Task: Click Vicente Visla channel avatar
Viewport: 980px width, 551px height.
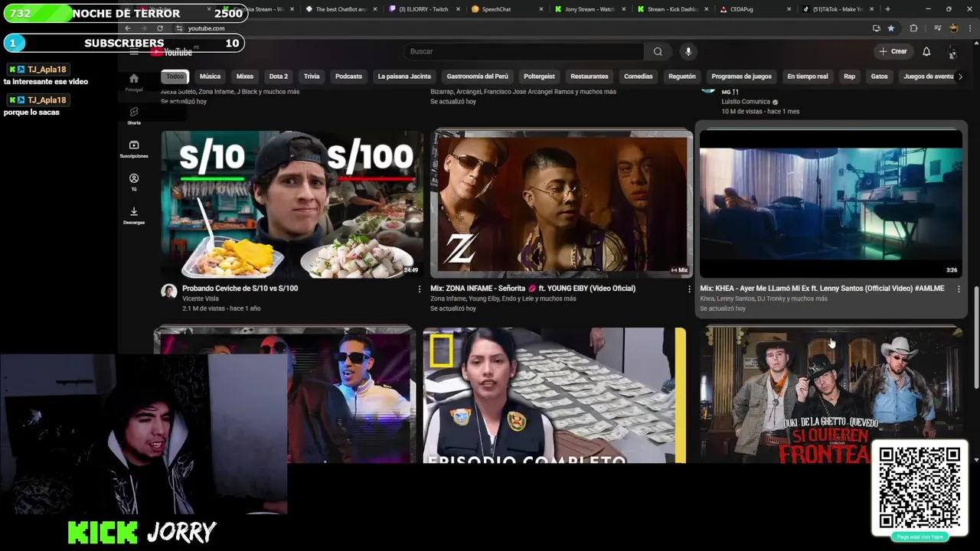Action: click(169, 292)
